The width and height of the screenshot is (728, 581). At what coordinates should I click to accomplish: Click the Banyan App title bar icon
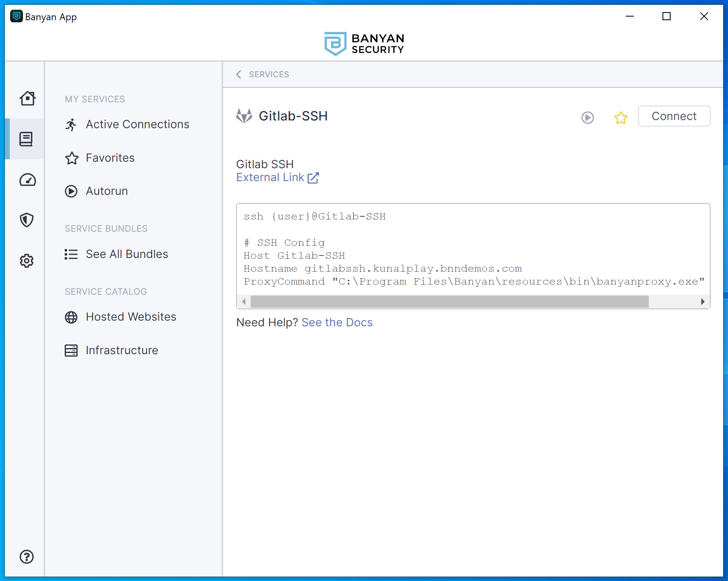coord(16,16)
